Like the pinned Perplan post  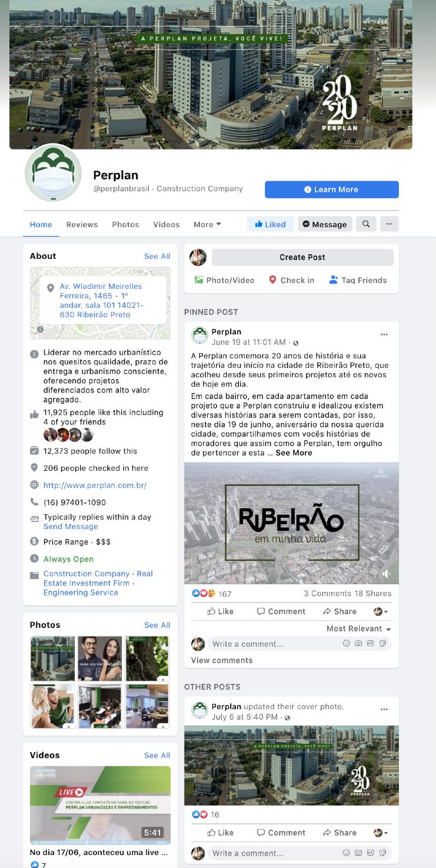[x=221, y=611]
